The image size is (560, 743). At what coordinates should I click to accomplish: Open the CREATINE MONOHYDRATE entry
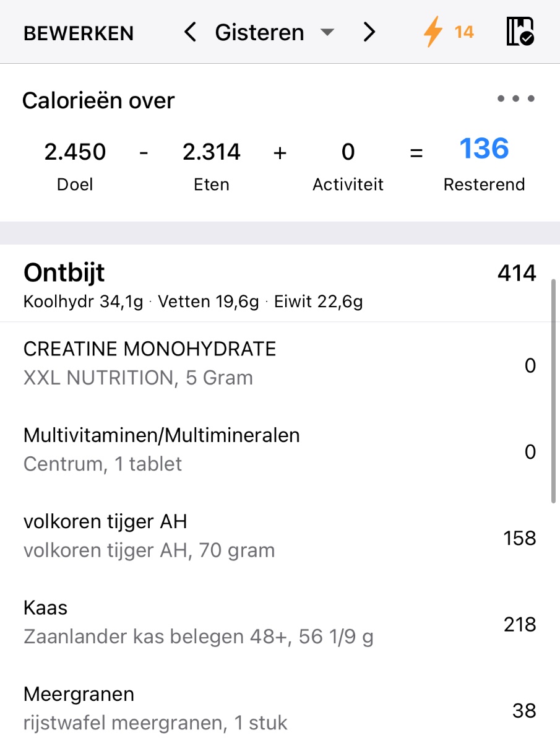150,363
